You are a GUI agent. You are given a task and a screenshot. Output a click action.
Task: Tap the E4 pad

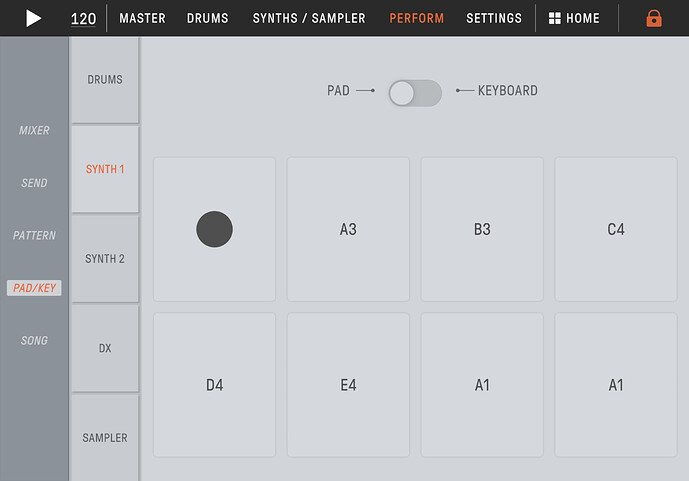pyautogui.click(x=348, y=385)
